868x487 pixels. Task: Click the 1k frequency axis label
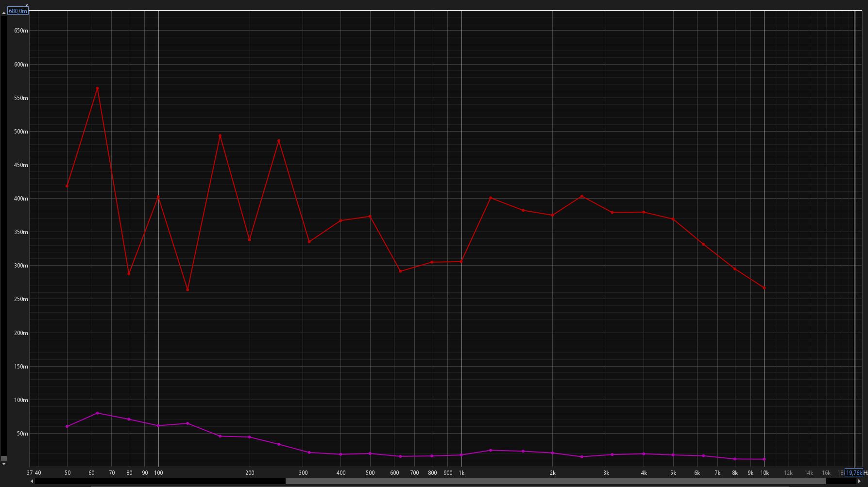tap(461, 473)
